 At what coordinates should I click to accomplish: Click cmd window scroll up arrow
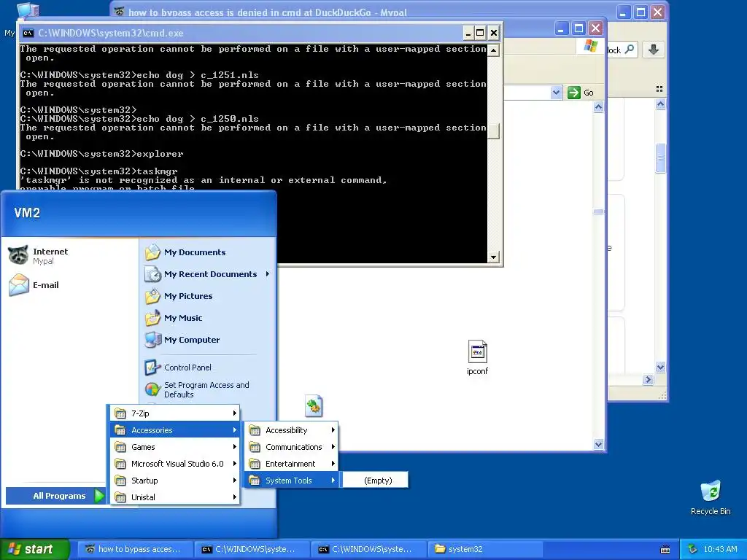click(x=494, y=50)
